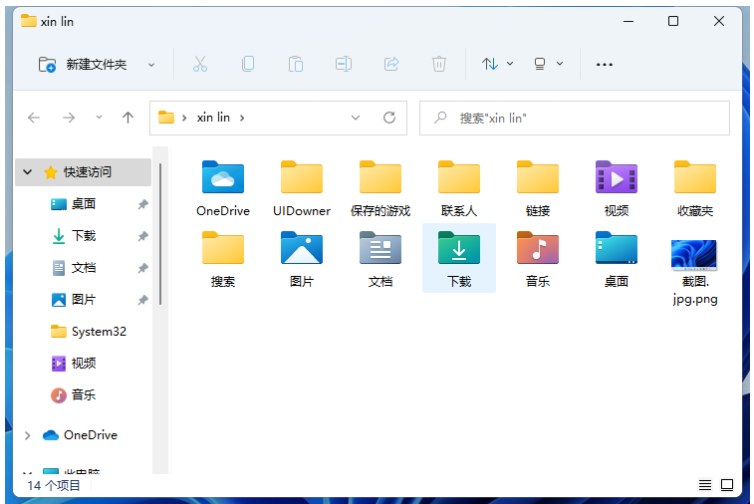Select System32 in the navigation pane
Viewport: 754px width, 504px height.
pos(98,331)
